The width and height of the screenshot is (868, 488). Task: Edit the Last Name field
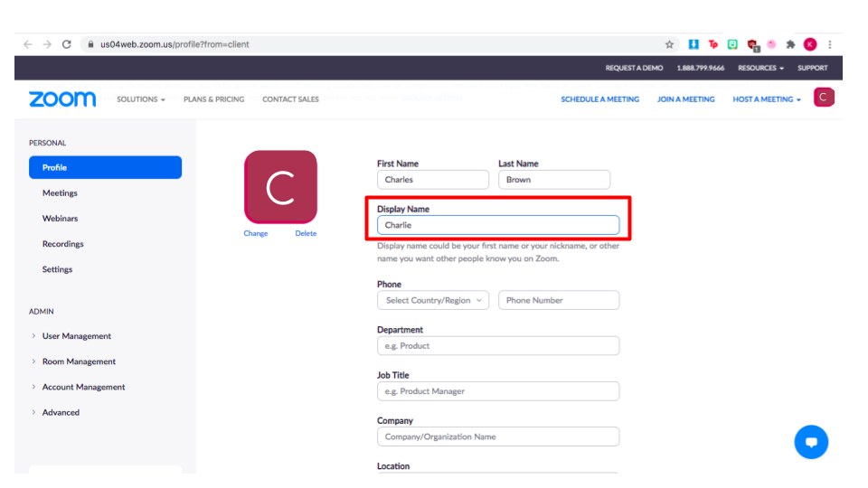click(x=554, y=180)
